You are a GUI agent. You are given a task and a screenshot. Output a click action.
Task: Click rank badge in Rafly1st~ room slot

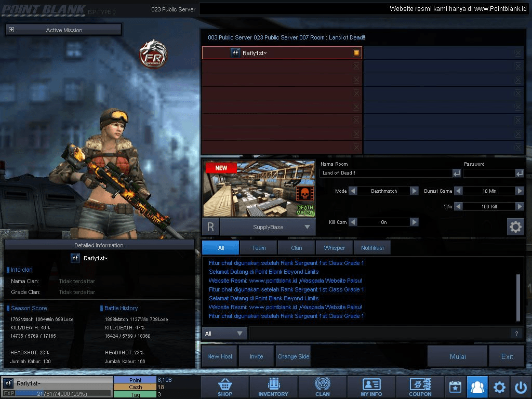pyautogui.click(x=235, y=53)
